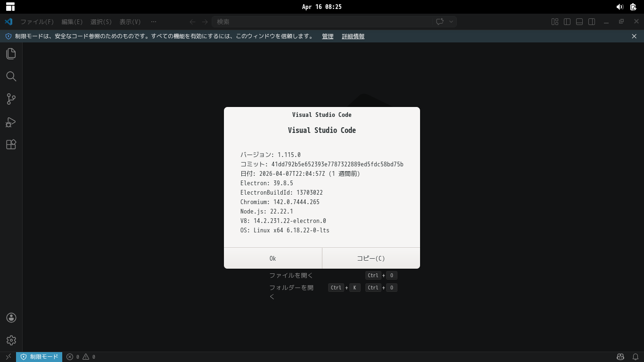Click the shield icon in the restricted mode banner

pos(8,36)
